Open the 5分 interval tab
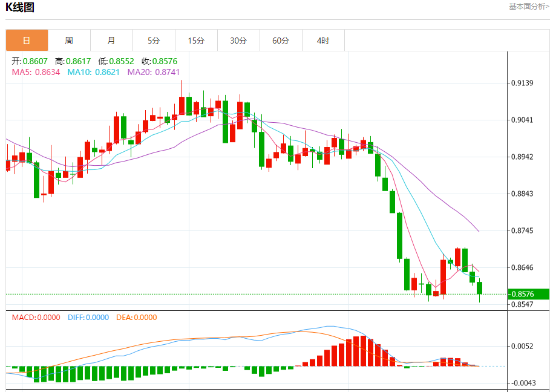 pyautogui.click(x=154, y=41)
